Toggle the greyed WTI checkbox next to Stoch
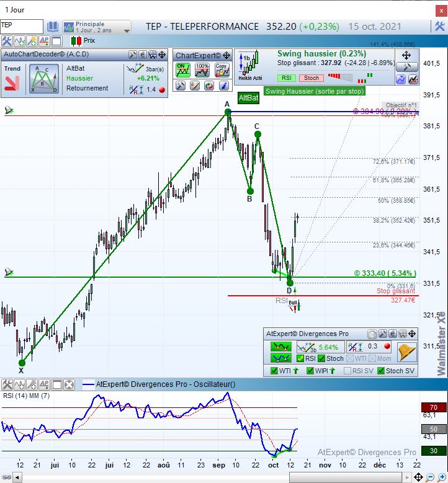The height and width of the screenshot is (483, 448). 350,358
